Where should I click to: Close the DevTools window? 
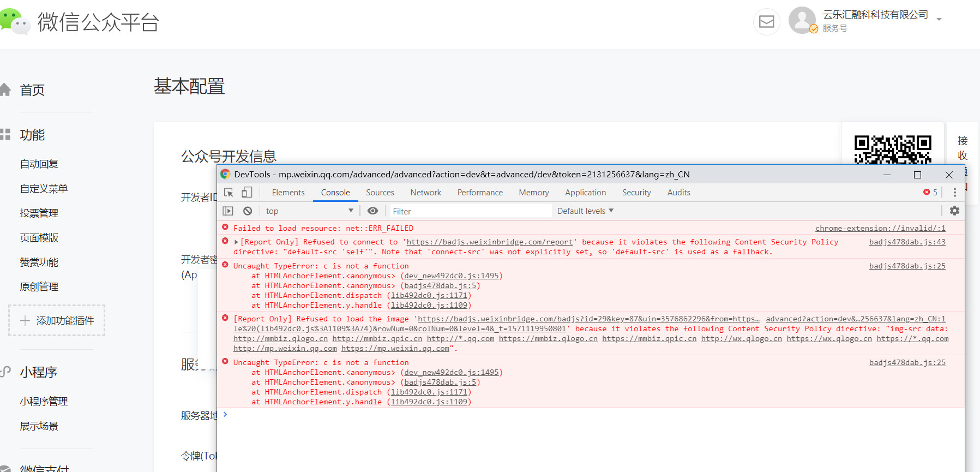coord(949,175)
